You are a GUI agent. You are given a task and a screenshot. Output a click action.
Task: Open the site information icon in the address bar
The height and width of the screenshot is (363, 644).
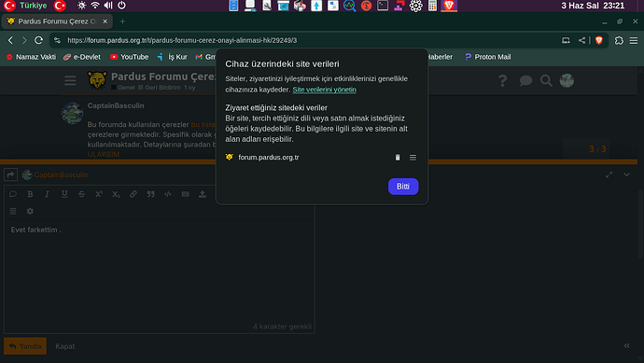click(58, 40)
